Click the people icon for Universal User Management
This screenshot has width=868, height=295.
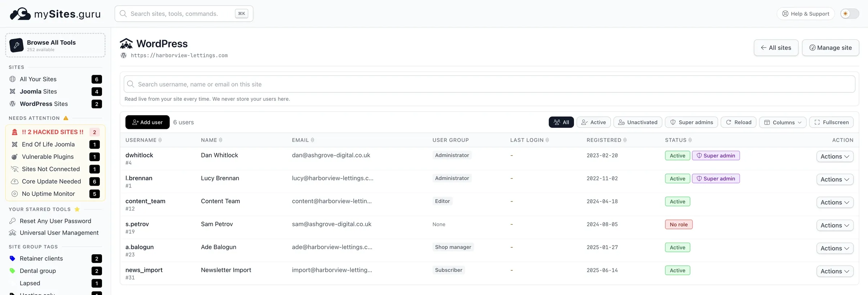(13, 233)
